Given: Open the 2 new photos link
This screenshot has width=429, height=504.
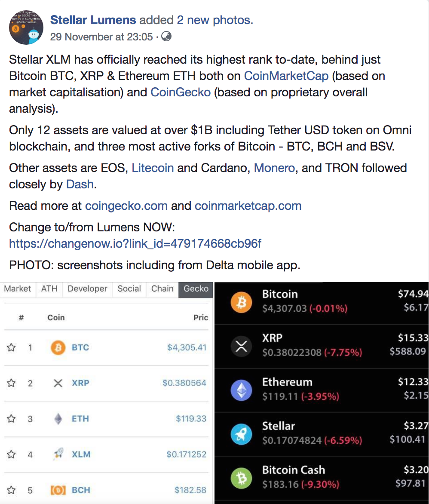Looking at the screenshot, I should (214, 20).
